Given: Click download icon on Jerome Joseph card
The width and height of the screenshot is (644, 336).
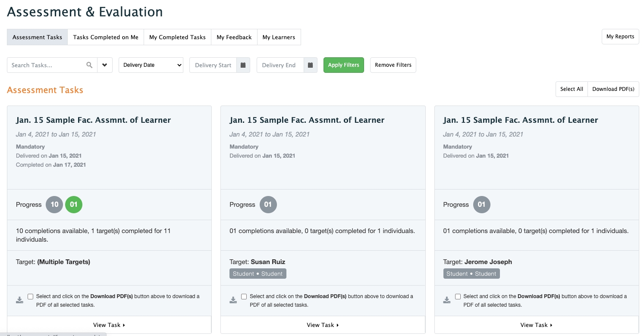Looking at the screenshot, I should [x=447, y=300].
